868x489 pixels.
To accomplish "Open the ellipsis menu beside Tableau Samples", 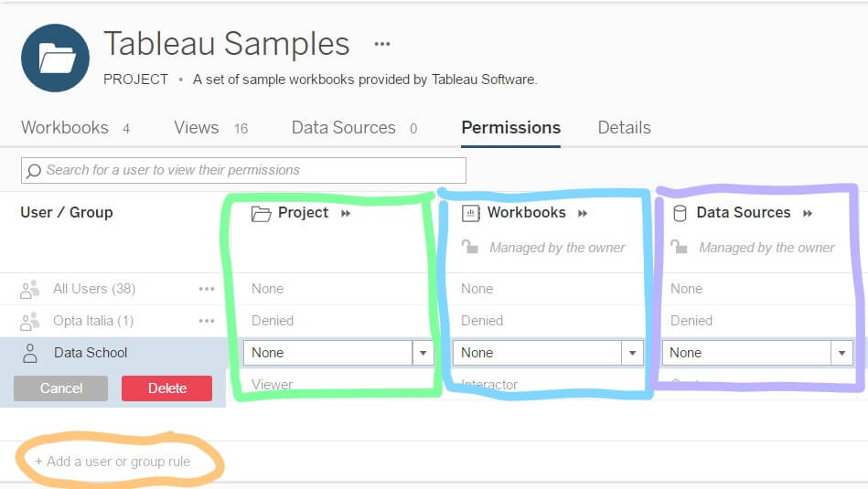I will (x=382, y=44).
